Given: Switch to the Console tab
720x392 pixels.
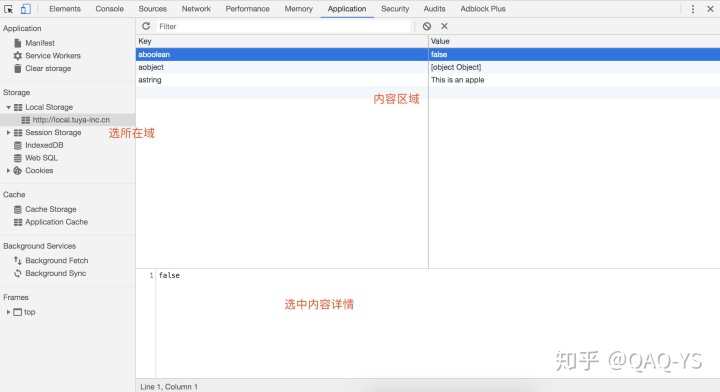Looking at the screenshot, I should coord(109,9).
